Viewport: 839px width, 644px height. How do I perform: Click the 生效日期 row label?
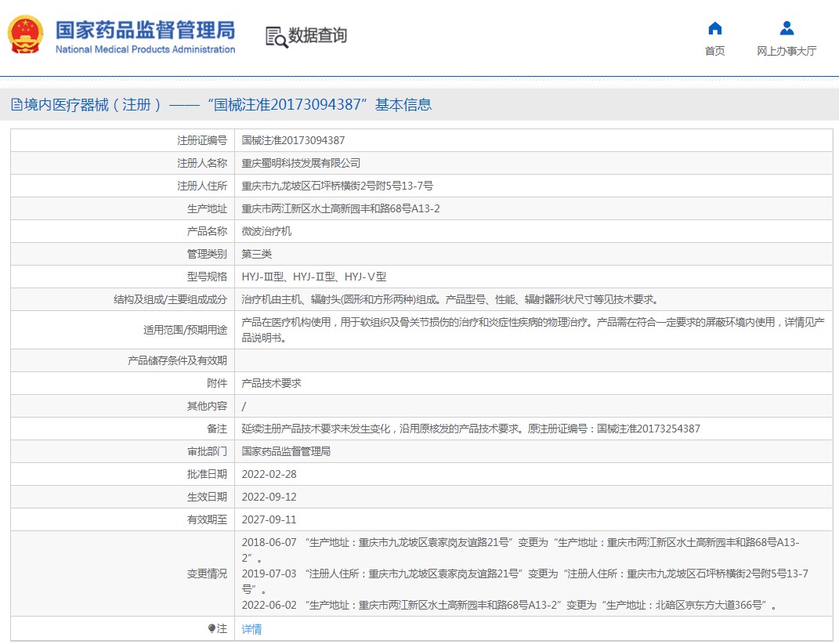[207, 497]
